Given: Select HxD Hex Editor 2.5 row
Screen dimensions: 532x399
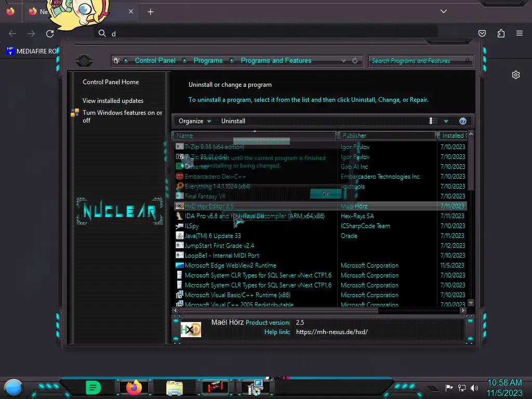Looking at the screenshot, I should (x=321, y=206).
